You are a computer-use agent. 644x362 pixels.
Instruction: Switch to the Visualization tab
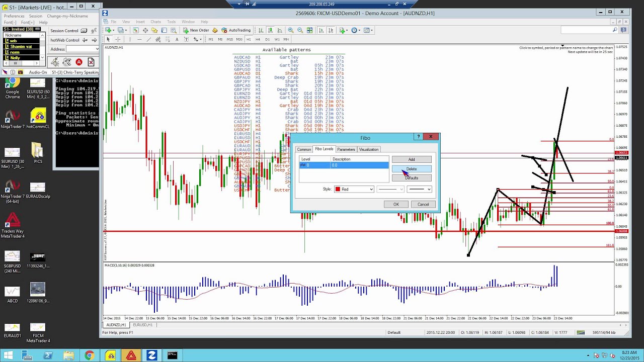[369, 149]
